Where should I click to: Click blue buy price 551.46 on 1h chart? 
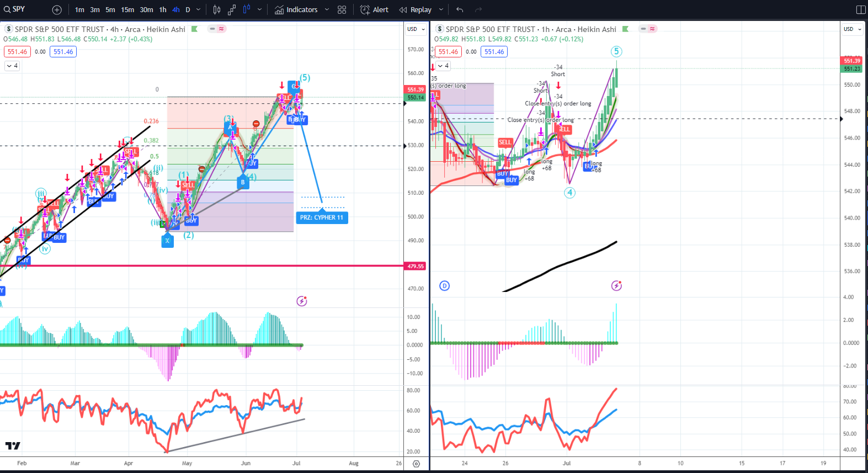click(x=494, y=51)
